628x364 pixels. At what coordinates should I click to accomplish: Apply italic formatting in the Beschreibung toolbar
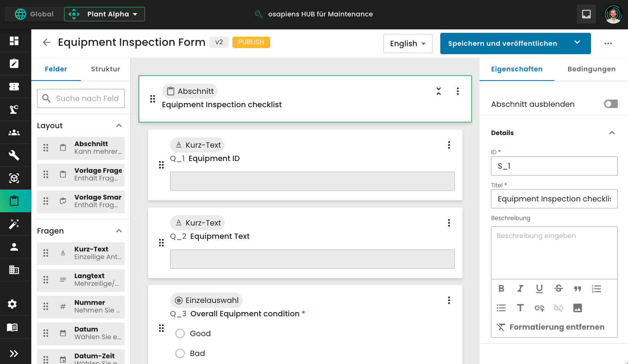click(x=520, y=288)
